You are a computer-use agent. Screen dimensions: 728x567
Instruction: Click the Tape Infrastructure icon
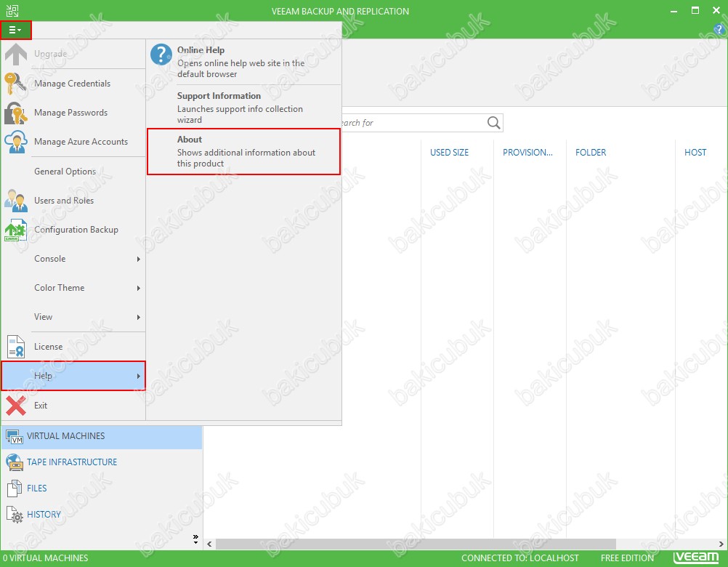pyautogui.click(x=15, y=462)
